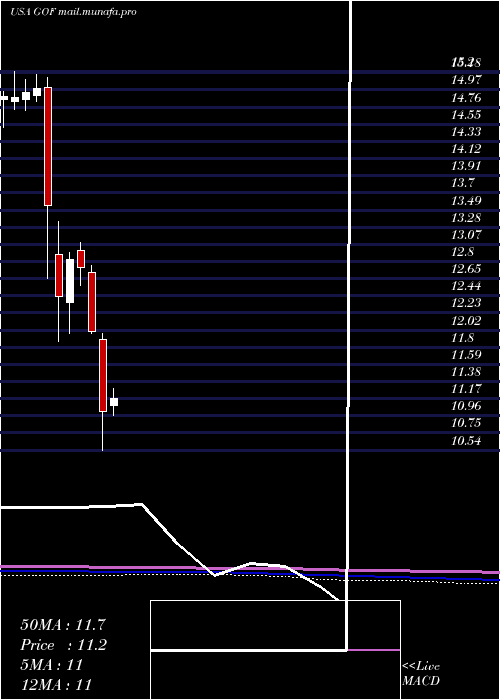Click the 12.02 price label
The width and height of the screenshot is (500, 700).
tap(467, 321)
